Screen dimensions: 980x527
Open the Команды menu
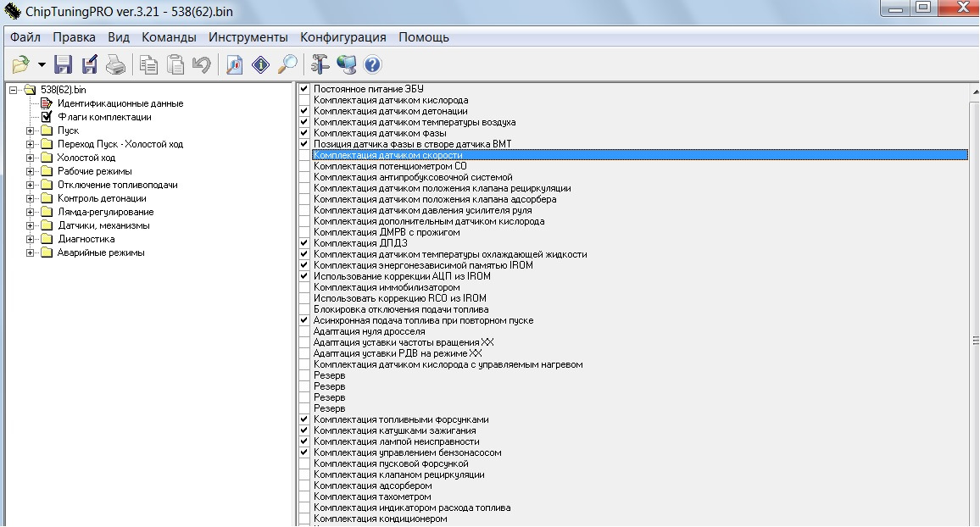click(169, 37)
